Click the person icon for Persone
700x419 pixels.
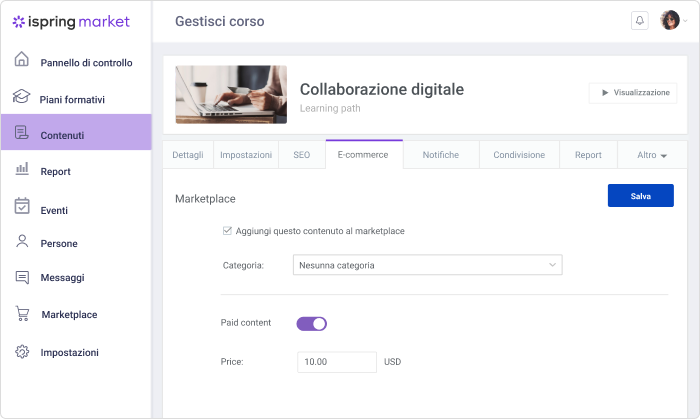click(x=22, y=241)
